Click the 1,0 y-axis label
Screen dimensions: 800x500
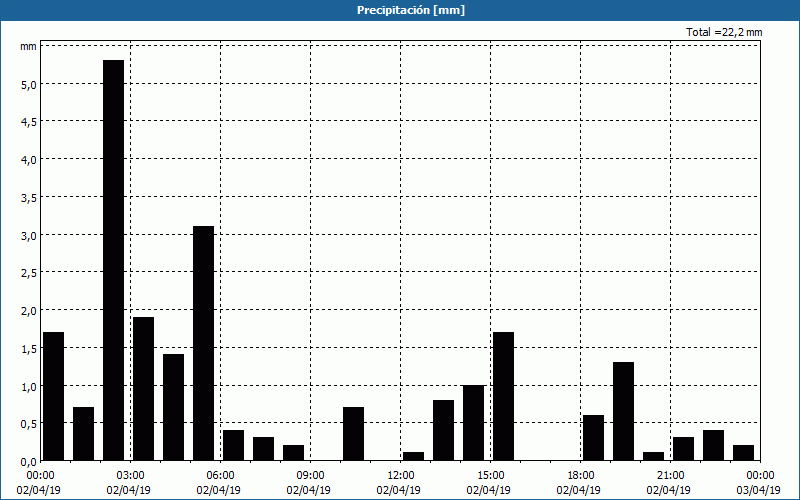(x=29, y=386)
